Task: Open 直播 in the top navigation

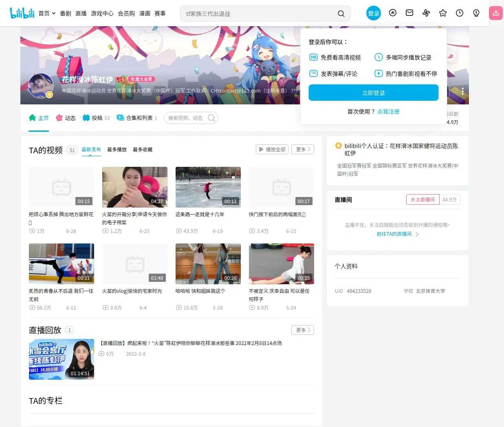Action: click(81, 13)
